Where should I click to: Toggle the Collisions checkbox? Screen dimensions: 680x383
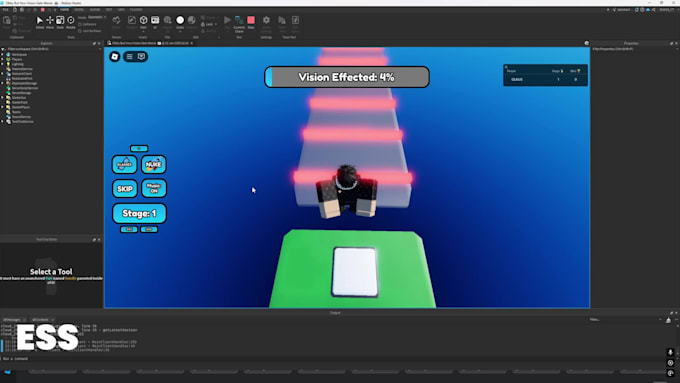tap(80, 24)
